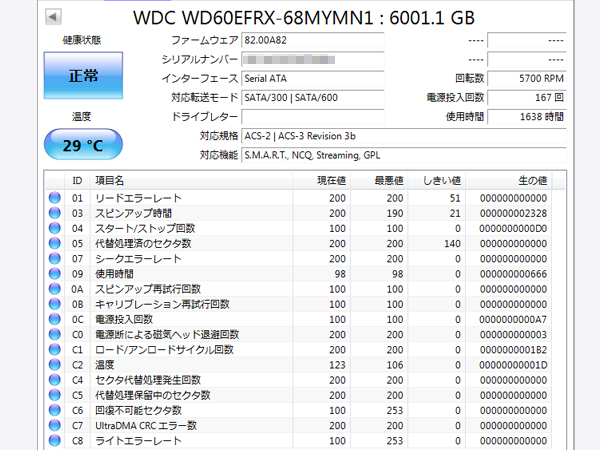Screen dimensions: 600x450
Task: Click the しきい値 column header
Action: (437, 181)
